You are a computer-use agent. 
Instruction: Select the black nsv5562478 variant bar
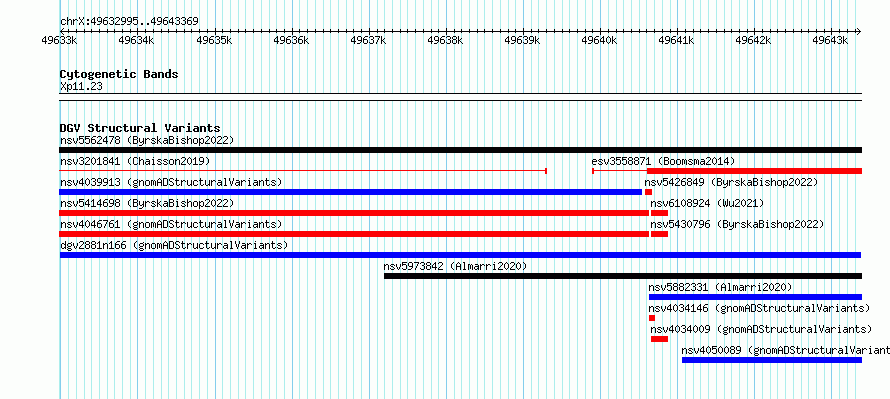tap(460, 150)
